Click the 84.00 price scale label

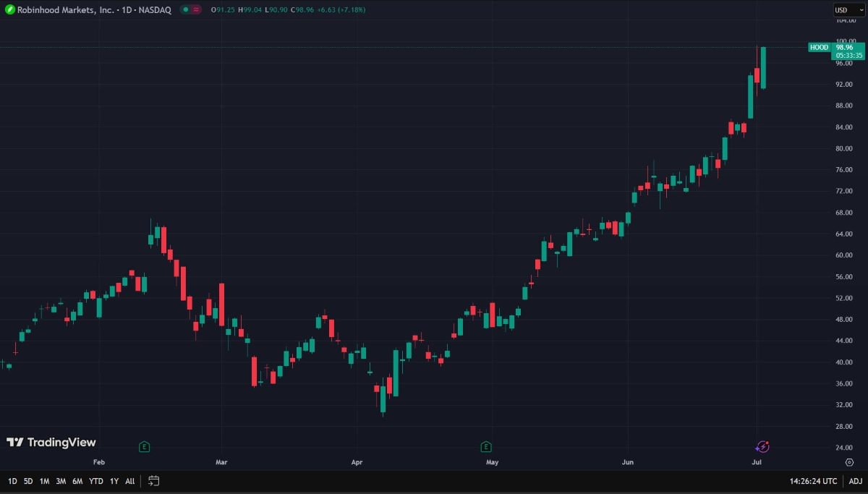845,127
